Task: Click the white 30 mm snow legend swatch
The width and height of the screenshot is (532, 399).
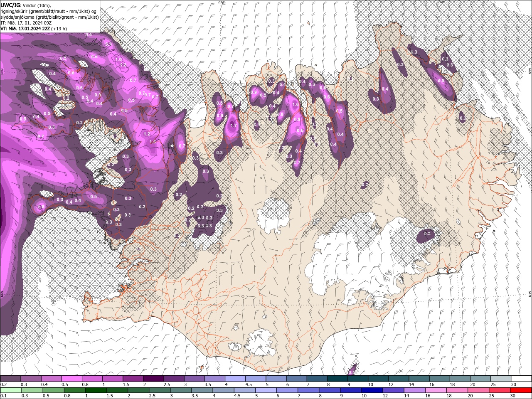Action: tap(521, 379)
